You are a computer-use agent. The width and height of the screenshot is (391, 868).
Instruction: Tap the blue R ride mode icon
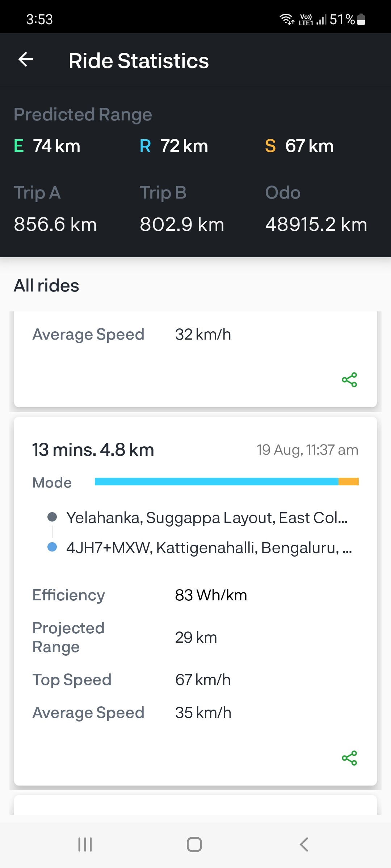pos(145,146)
